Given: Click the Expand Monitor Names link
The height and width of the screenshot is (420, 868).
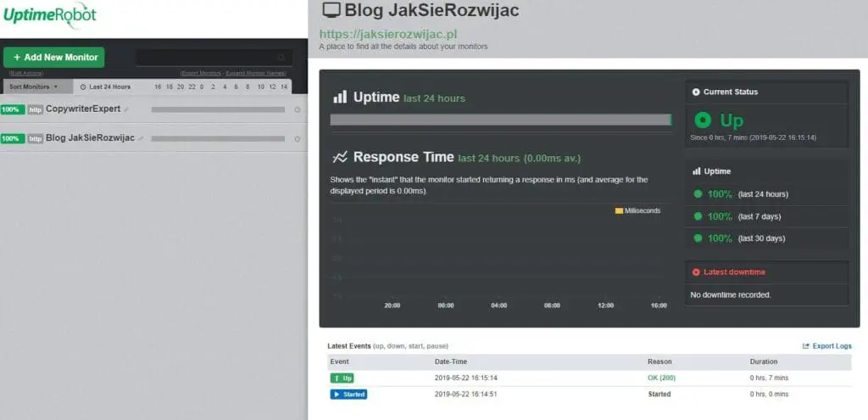Looking at the screenshot, I should tap(256, 73).
